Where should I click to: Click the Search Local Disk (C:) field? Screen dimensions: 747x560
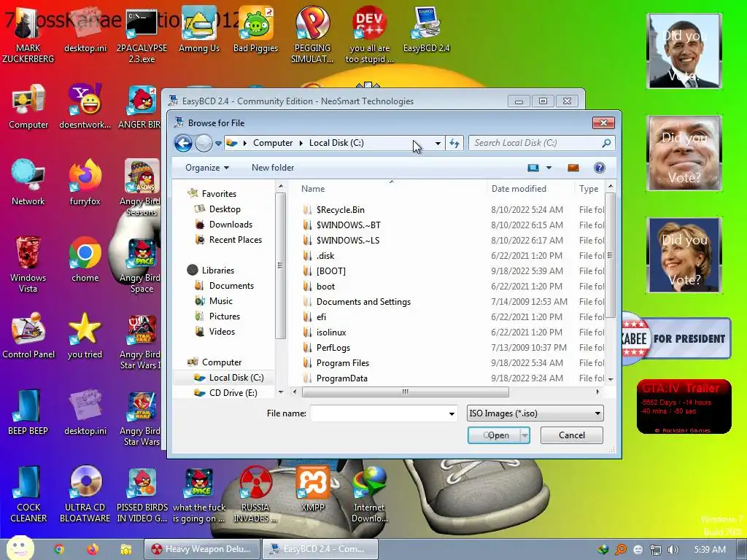(x=542, y=143)
